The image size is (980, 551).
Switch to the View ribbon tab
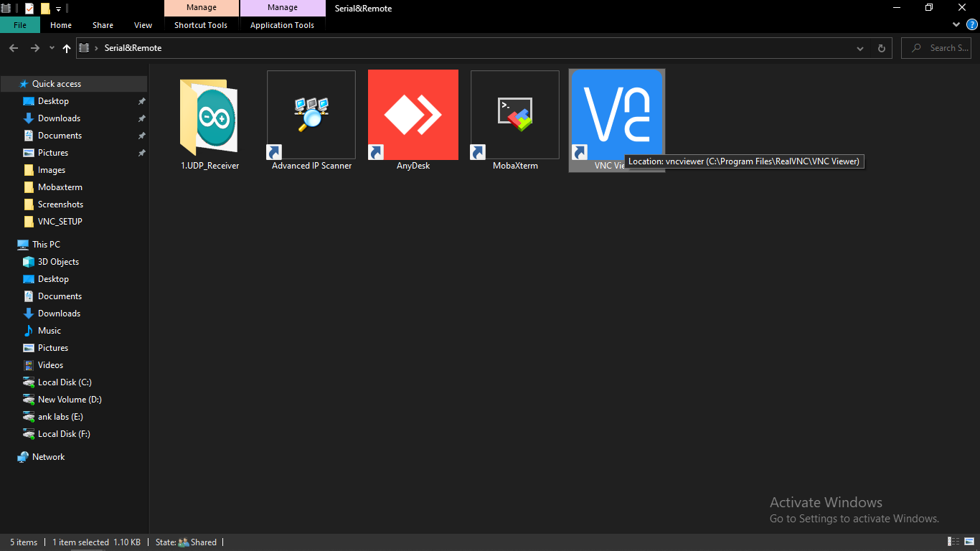pos(143,25)
